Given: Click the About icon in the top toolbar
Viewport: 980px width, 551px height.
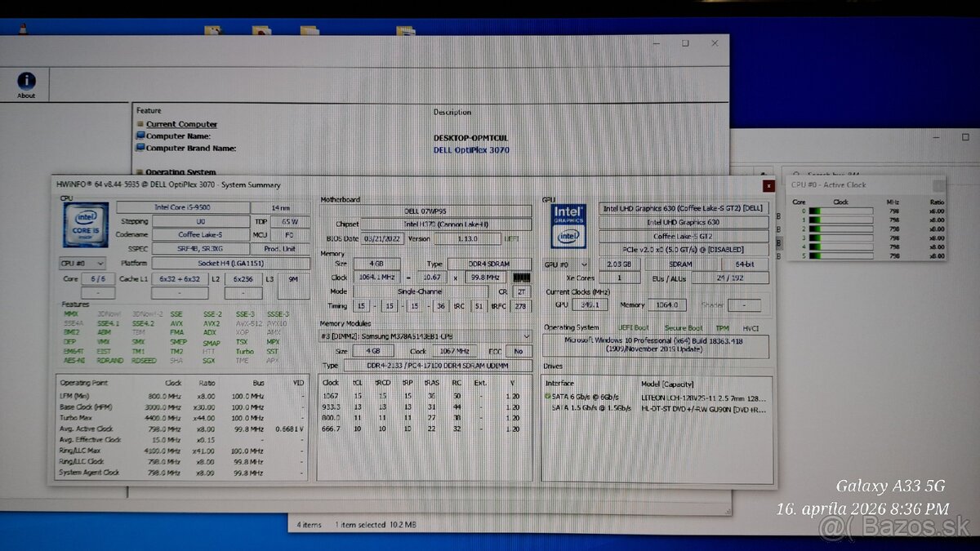Looking at the screenshot, I should coord(25,82).
